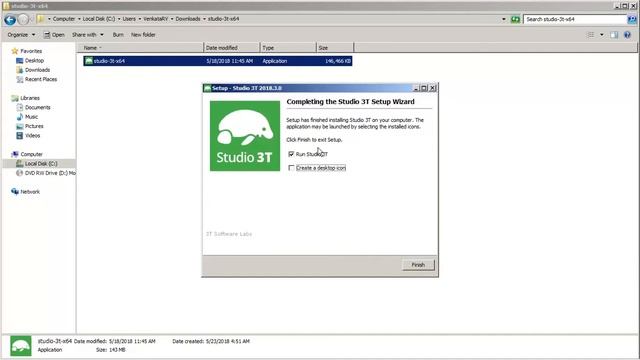This screenshot has width=640, height=360.
Task: Open the Share with dropdown
Action: (x=88, y=35)
